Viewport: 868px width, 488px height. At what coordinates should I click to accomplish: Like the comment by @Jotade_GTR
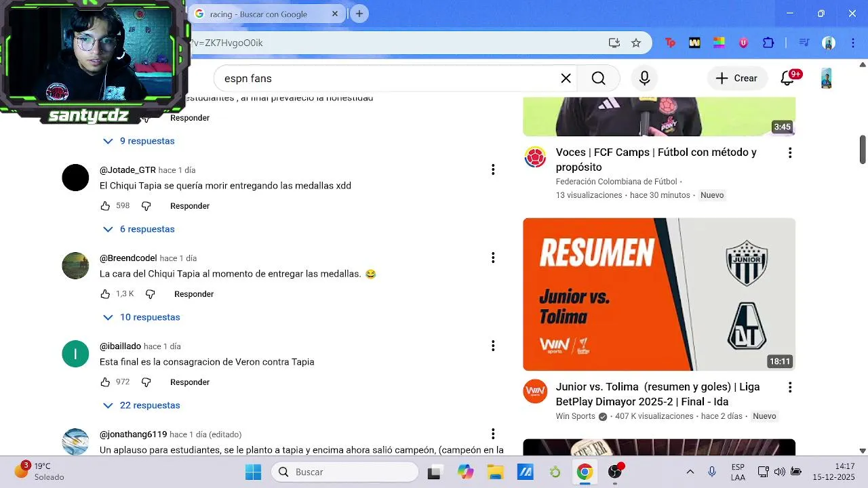pyautogui.click(x=105, y=206)
